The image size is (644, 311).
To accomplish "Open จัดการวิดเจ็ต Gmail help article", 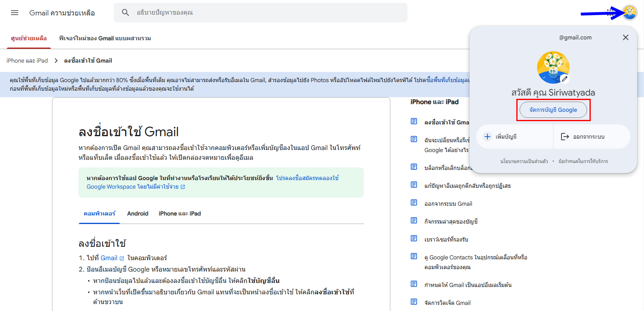I will pos(448,303).
